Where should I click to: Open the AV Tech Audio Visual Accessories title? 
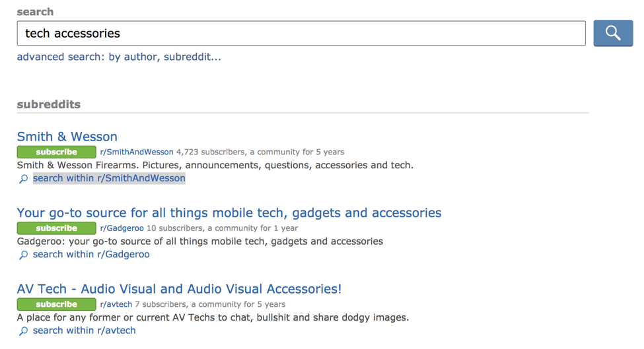(x=179, y=289)
